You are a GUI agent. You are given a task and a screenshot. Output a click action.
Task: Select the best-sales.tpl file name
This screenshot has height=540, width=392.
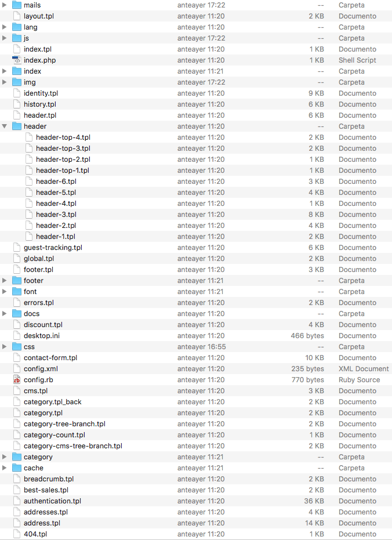point(46,490)
